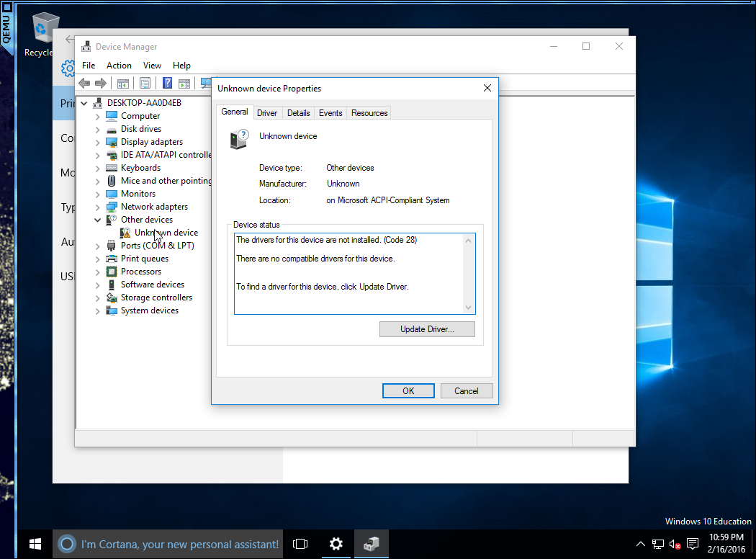Expand the Computer node
Viewport: 756px width, 559px height.
tap(97, 116)
